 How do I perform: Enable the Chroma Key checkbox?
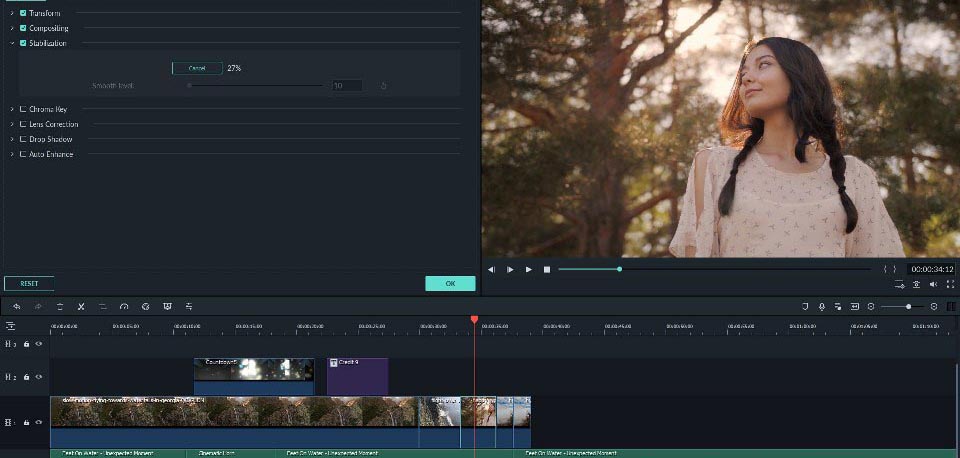(23, 109)
